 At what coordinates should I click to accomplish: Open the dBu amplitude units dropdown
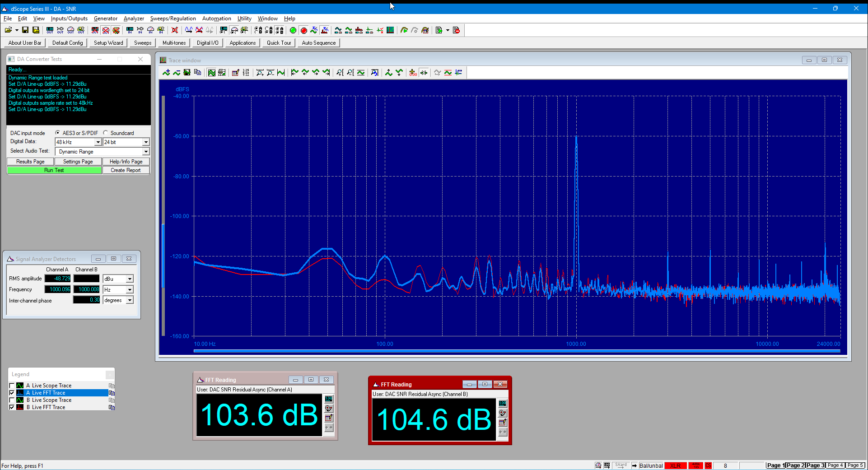(x=130, y=279)
